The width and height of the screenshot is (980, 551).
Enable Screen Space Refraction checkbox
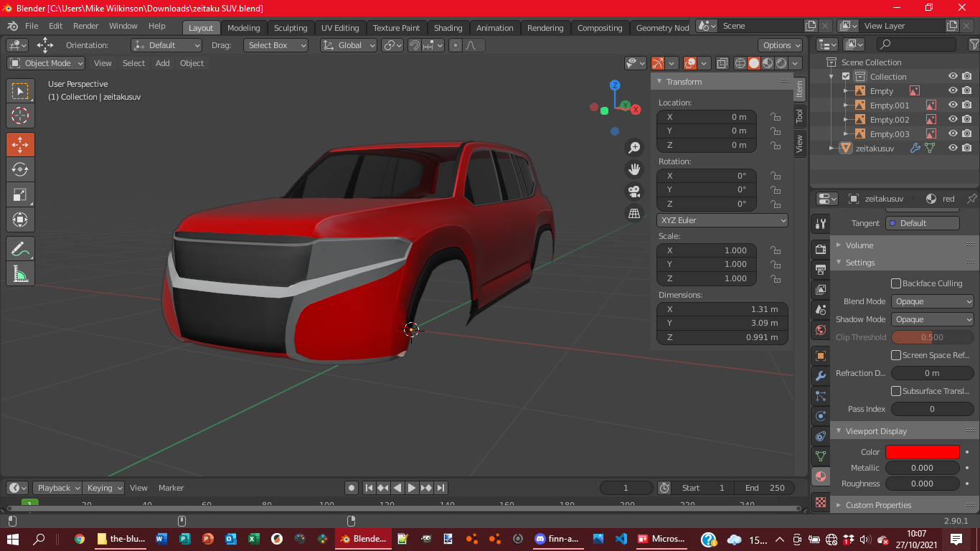coord(896,355)
